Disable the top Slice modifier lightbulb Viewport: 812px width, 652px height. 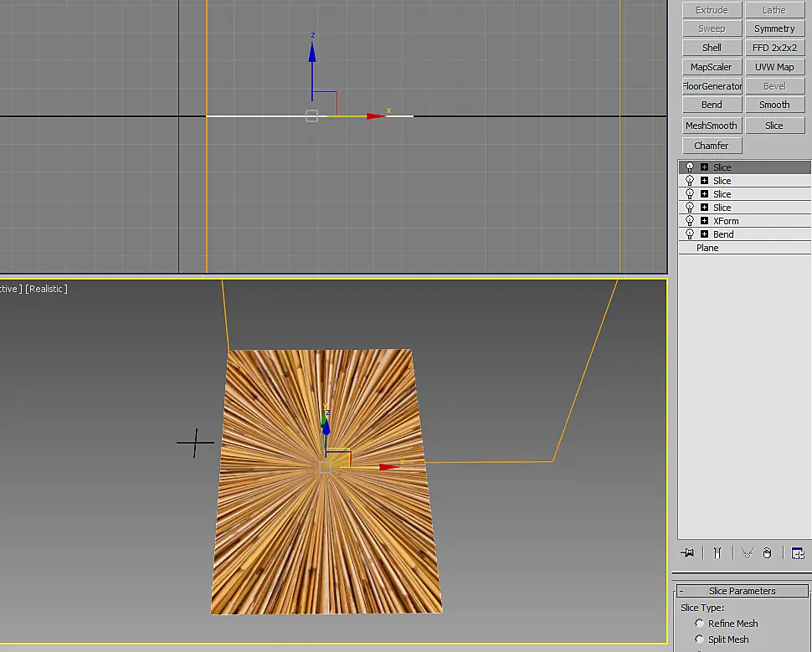pyautogui.click(x=689, y=167)
